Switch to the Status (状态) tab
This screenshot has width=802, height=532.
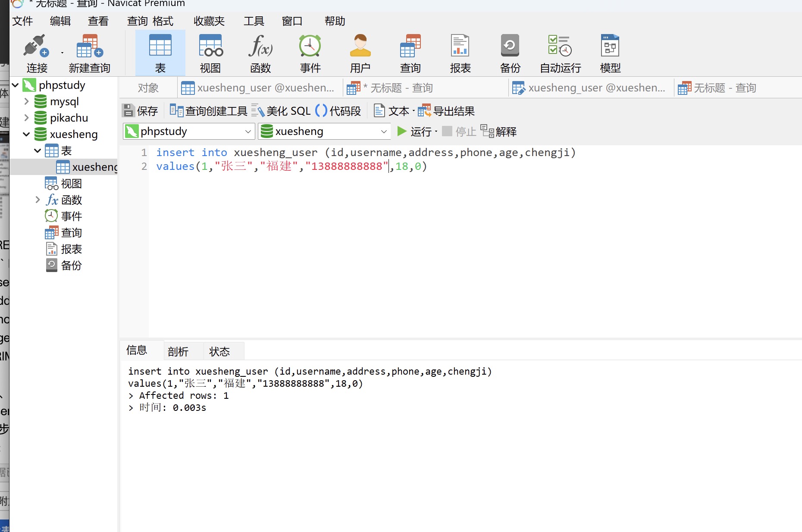tap(219, 352)
